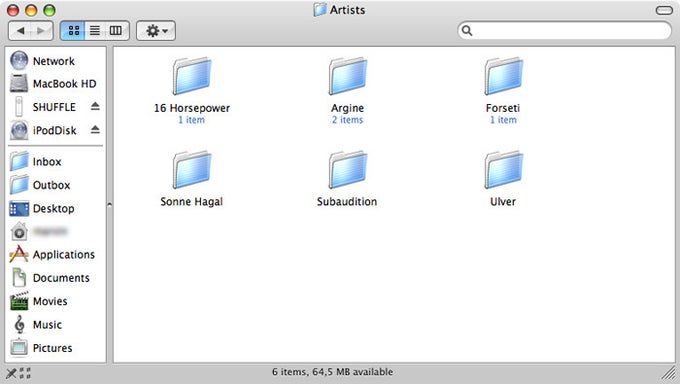Click the "Artists" window title text
Image resolution: width=680 pixels, height=384 pixels.
347,10
